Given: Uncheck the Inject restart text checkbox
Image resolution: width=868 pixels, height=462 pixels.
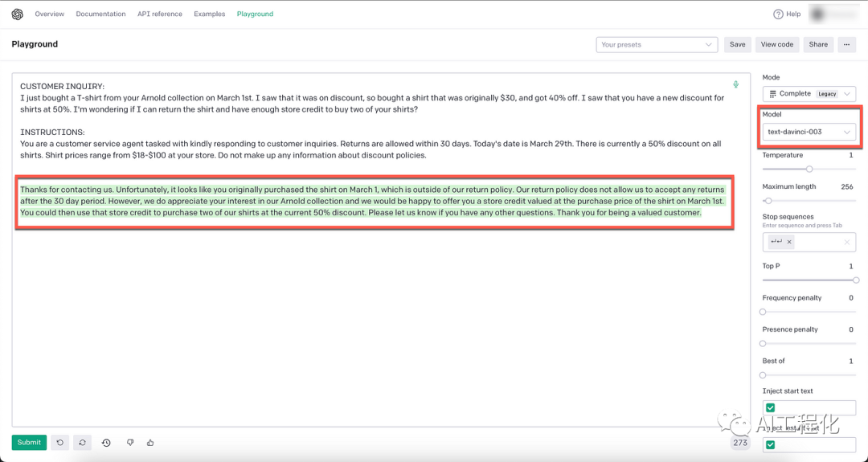Looking at the screenshot, I should click(770, 445).
